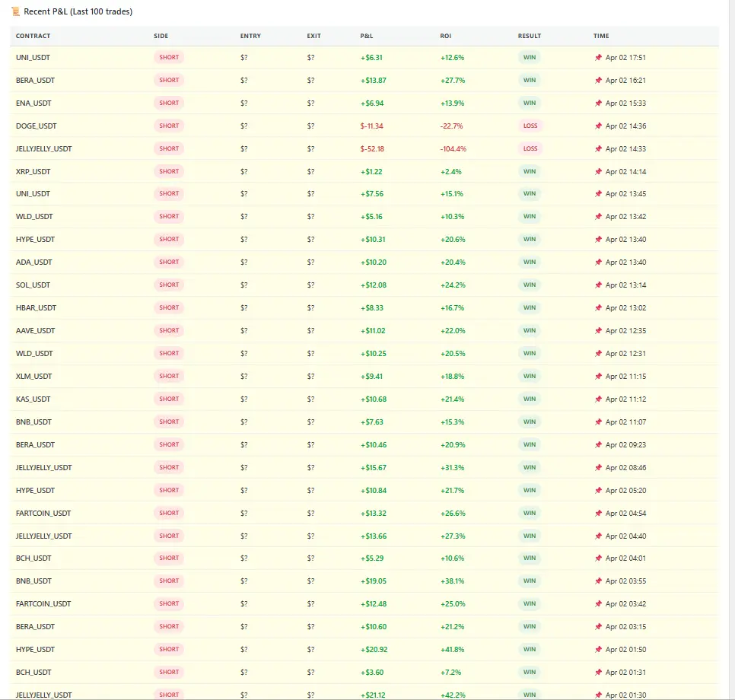Image resolution: width=735 pixels, height=700 pixels.
Task: Click the +38.1% ROI value
Action: point(453,581)
